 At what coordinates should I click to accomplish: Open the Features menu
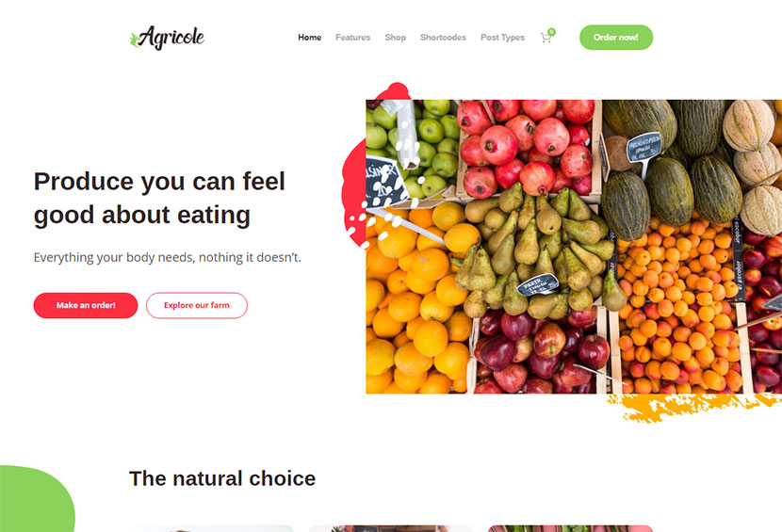352,38
